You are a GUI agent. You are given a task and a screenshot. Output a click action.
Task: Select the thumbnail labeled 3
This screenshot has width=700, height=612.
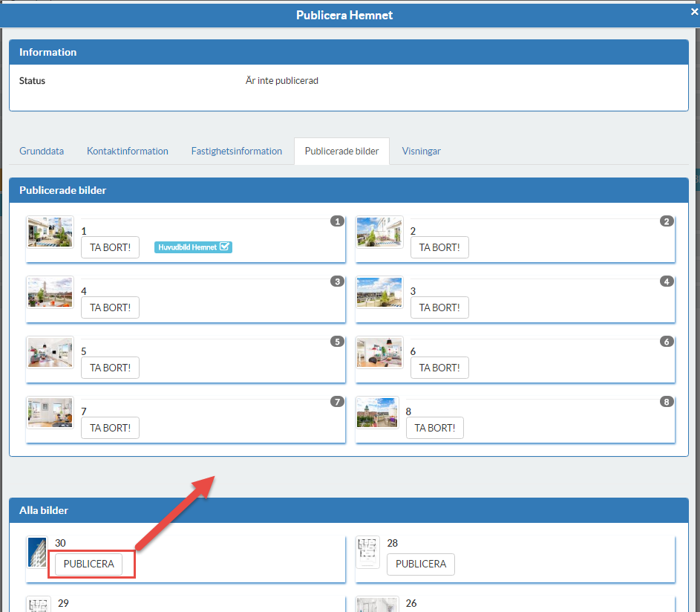(x=379, y=292)
